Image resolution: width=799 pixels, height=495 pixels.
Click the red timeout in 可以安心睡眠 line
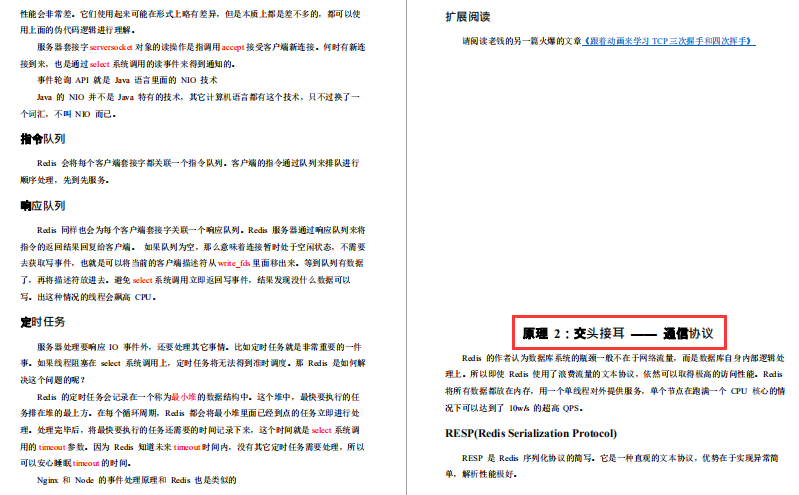(86, 463)
